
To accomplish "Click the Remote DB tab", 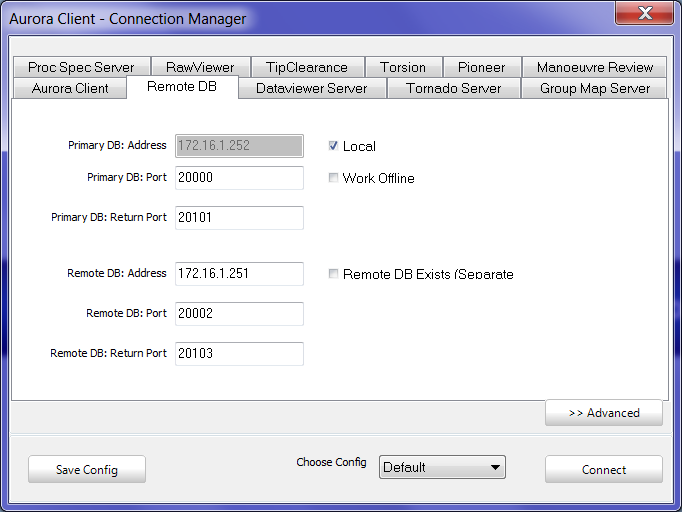I will pos(182,87).
